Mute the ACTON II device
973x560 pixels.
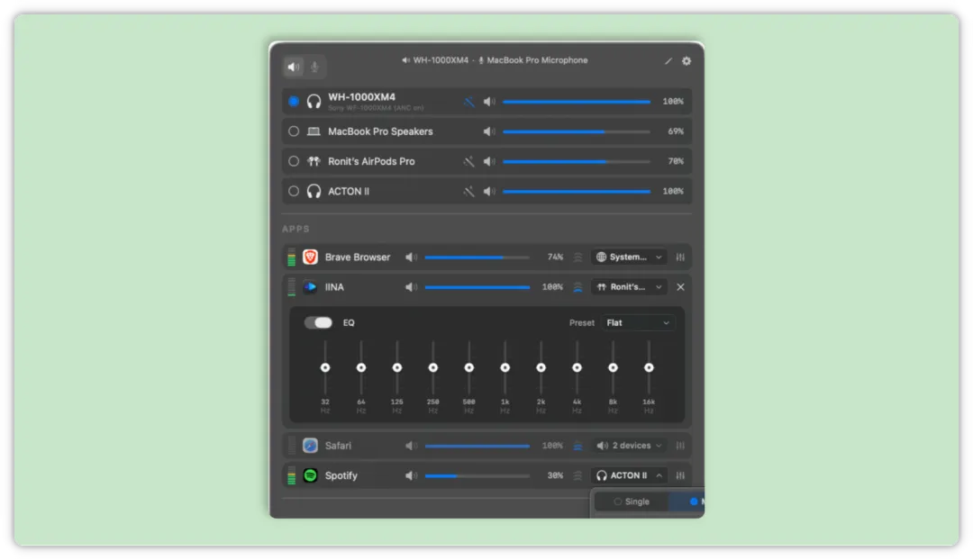tap(489, 191)
